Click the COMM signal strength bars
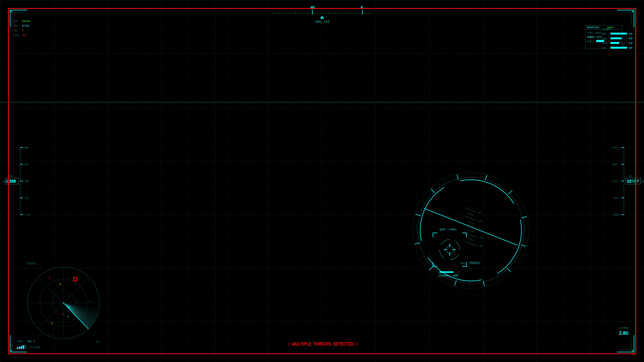 coord(21,347)
